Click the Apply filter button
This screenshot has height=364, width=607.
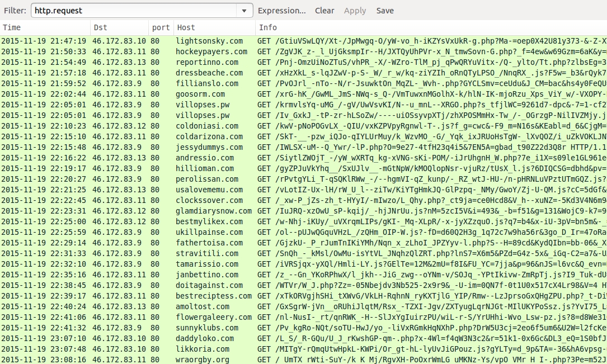pyautogui.click(x=355, y=11)
